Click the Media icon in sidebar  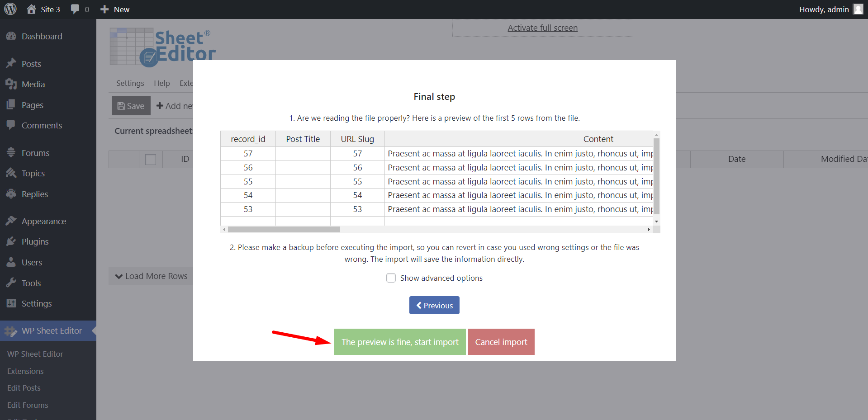11,84
